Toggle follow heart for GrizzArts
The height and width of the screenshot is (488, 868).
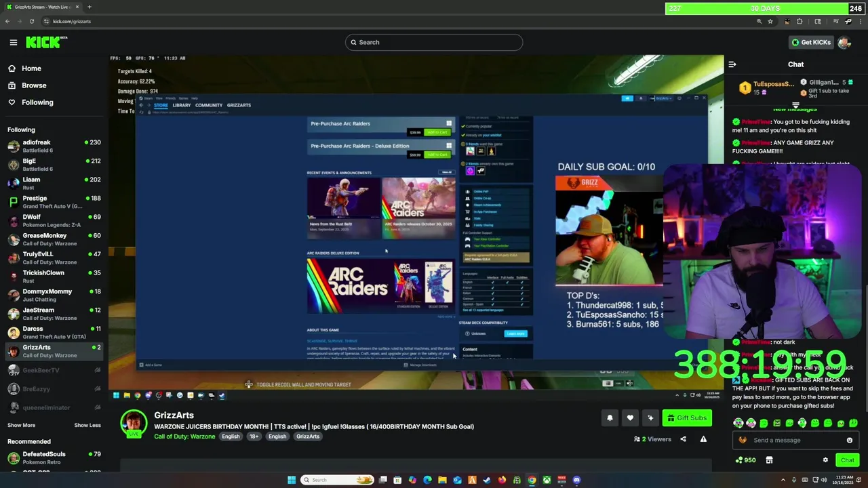630,418
